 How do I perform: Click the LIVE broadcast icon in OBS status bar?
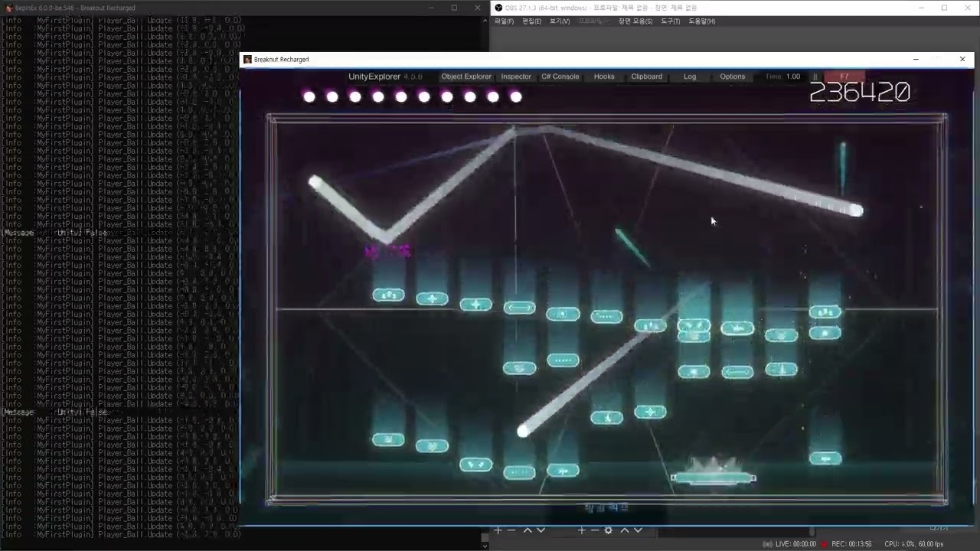click(768, 544)
